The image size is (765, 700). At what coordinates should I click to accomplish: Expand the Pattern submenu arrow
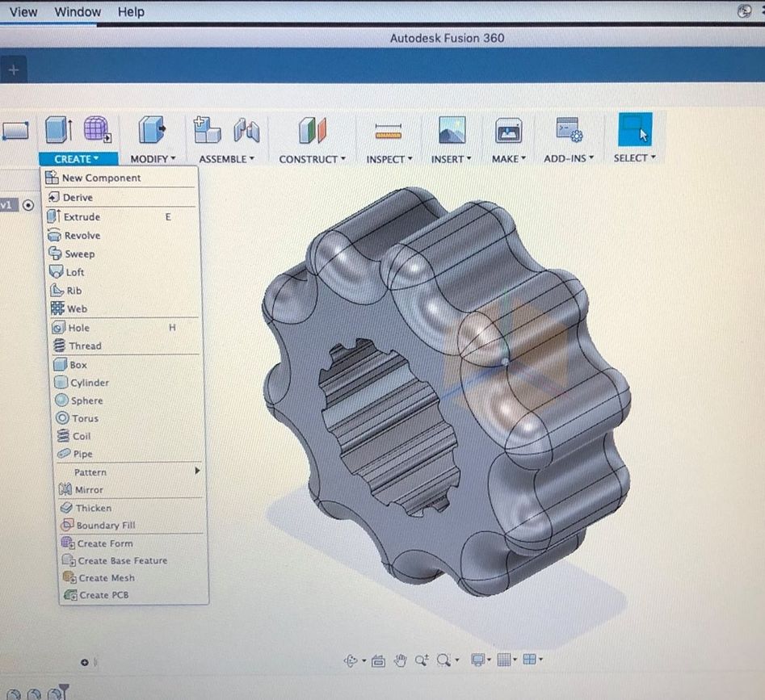tap(196, 471)
